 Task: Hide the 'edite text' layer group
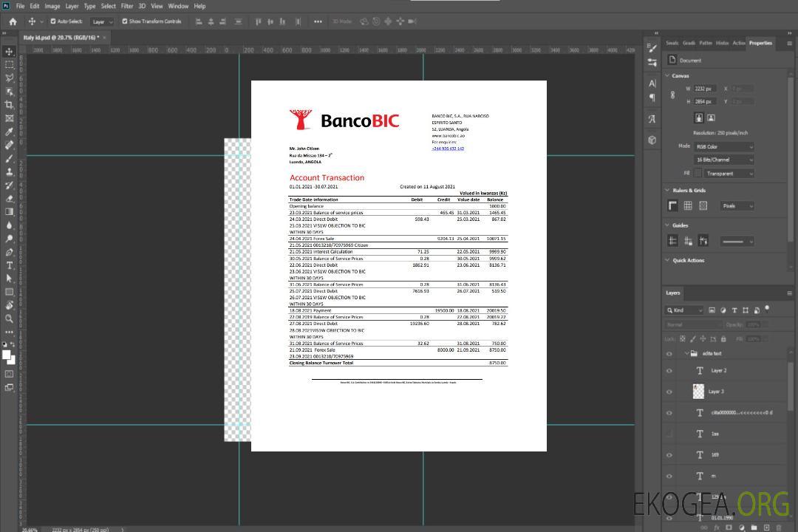669,354
